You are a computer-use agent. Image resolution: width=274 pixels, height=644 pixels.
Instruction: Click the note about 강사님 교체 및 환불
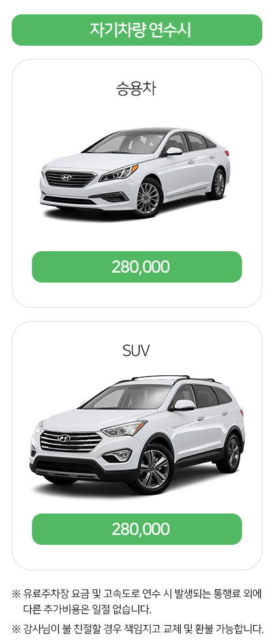pyautogui.click(x=138, y=629)
